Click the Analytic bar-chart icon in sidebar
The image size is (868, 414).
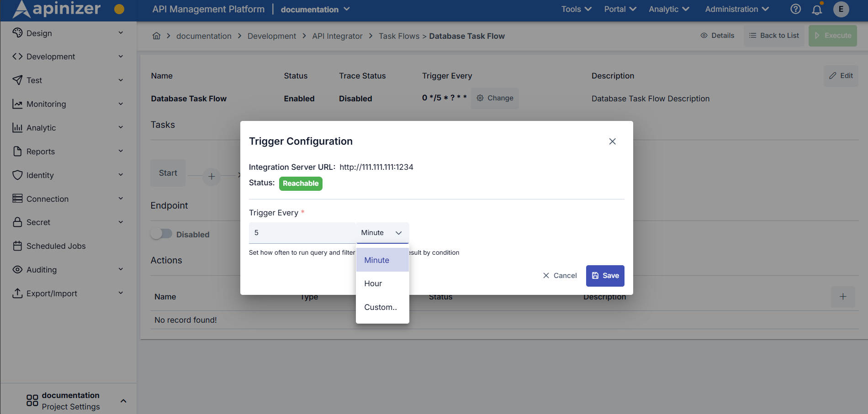point(17,127)
